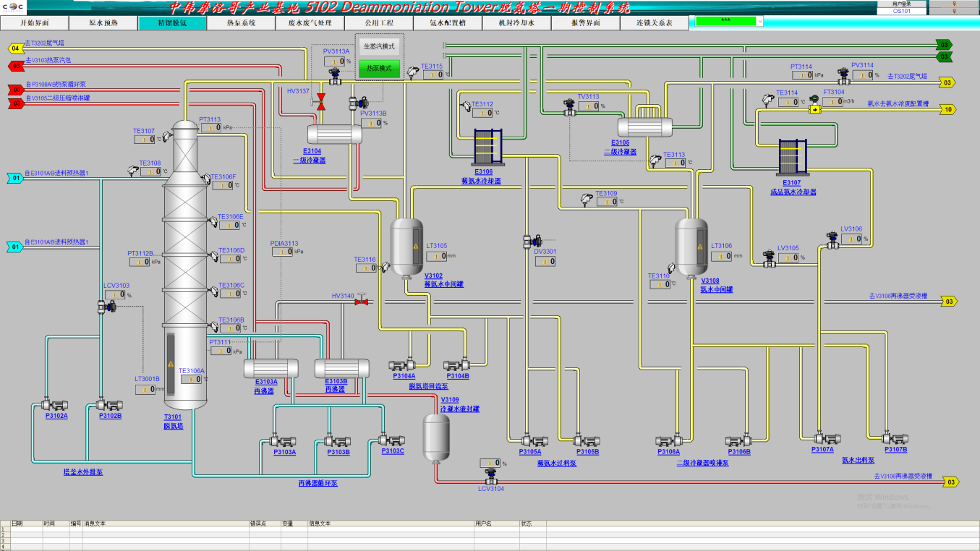Go to the 热泵系统 tab

pyautogui.click(x=241, y=22)
